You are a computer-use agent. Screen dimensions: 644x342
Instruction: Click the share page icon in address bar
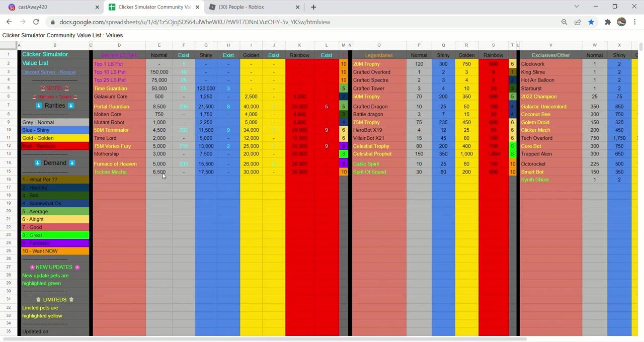tap(578, 22)
